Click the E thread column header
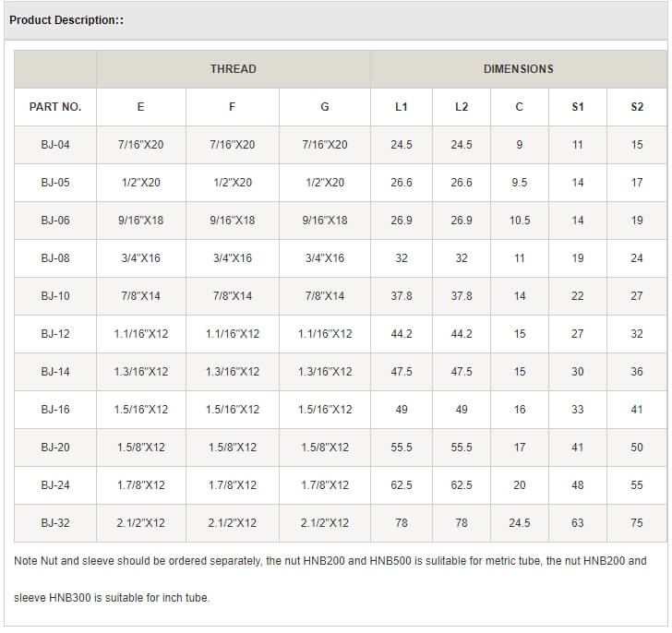Image resolution: width=672 pixels, height=633 pixels. (140, 107)
